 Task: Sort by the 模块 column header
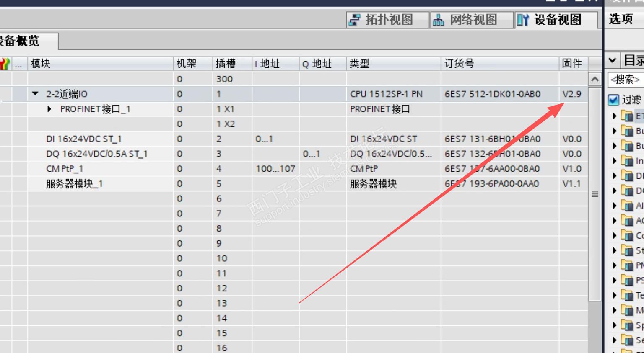(100, 64)
